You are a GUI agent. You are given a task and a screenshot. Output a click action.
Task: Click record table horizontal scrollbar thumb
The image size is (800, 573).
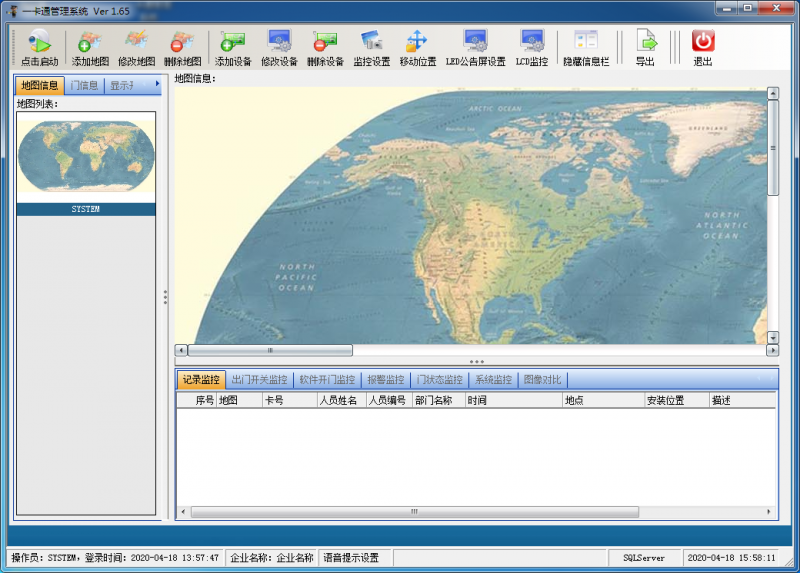coord(414,511)
